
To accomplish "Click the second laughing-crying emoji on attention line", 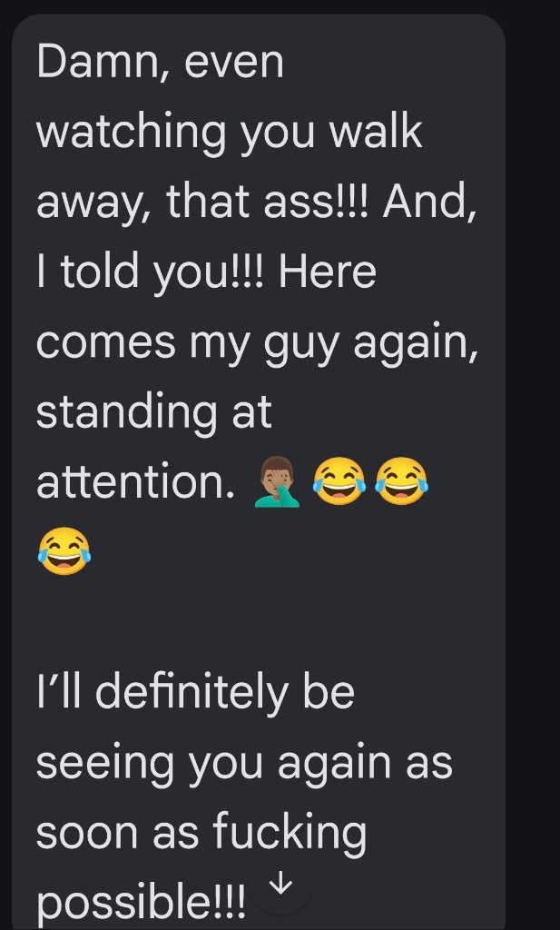I will 402,481.
